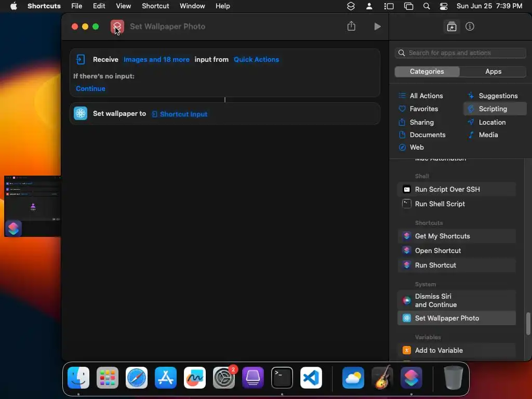Screen dimensions: 532x399
Task: Open Sharing category
Action: (x=416, y=122)
